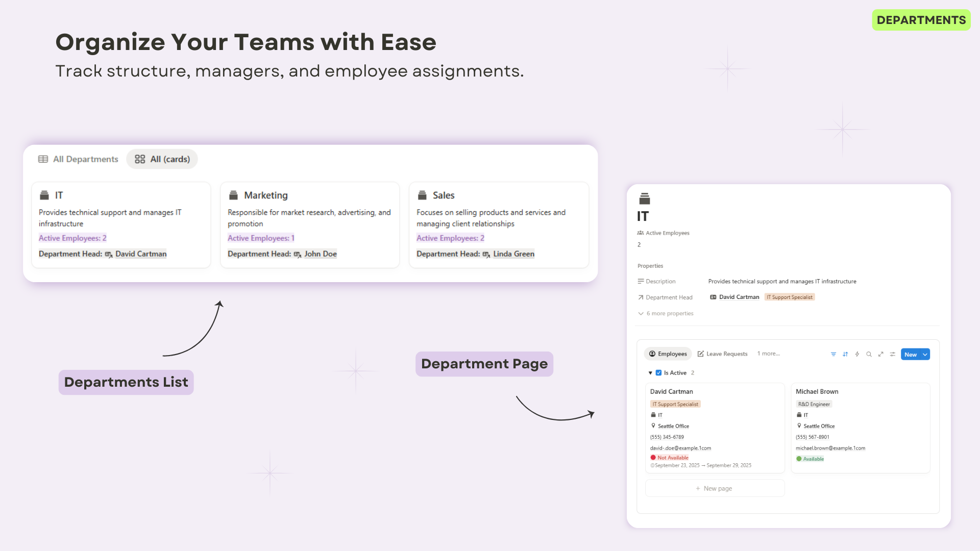The height and width of the screenshot is (551, 980).
Task: Click the IT department page icon
Action: coord(645,199)
